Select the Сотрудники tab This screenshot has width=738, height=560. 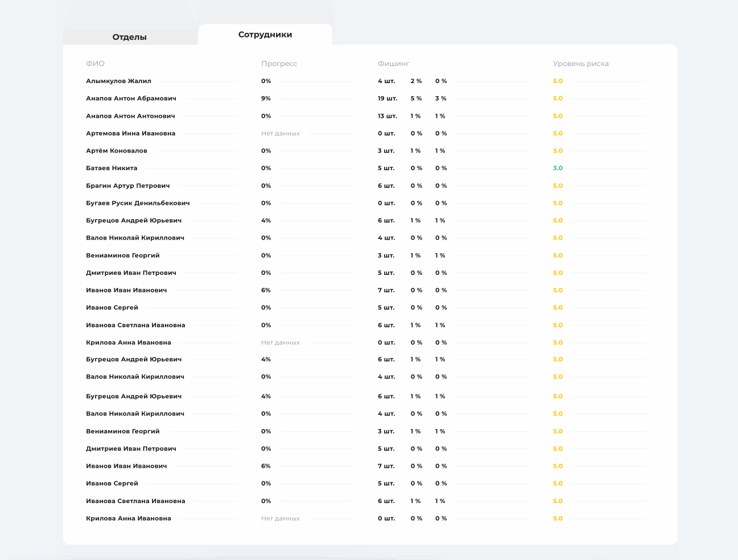click(265, 35)
